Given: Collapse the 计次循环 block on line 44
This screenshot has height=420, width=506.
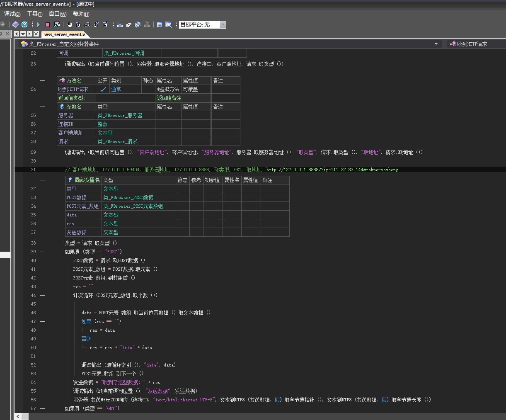Looking at the screenshot, I should tap(43, 295).
